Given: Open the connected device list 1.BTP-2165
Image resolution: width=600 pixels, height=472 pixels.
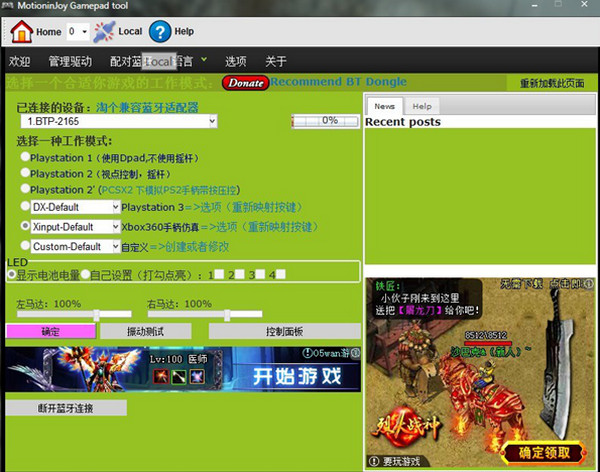Looking at the screenshot, I should (x=119, y=121).
